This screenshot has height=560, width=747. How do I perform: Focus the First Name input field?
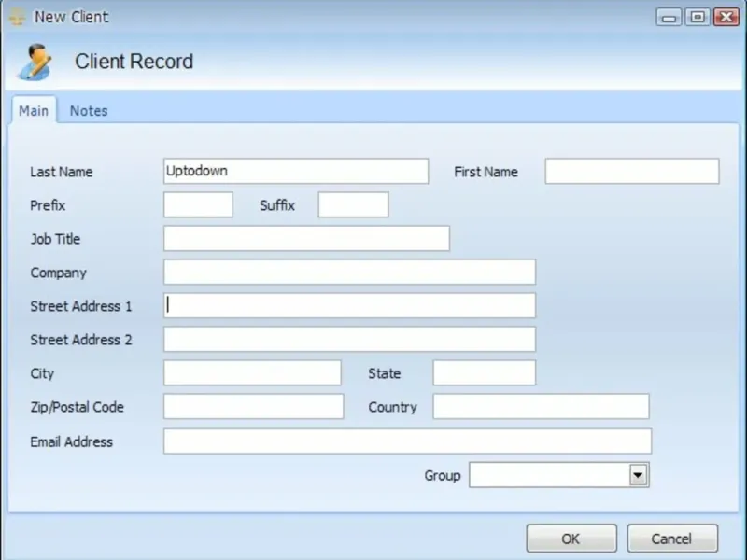coord(632,171)
